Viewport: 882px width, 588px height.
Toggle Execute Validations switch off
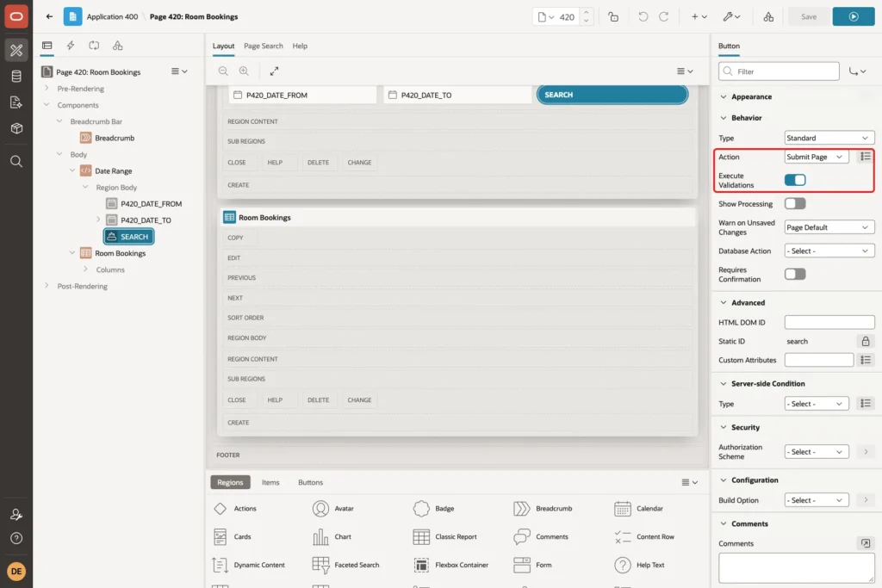coord(795,180)
